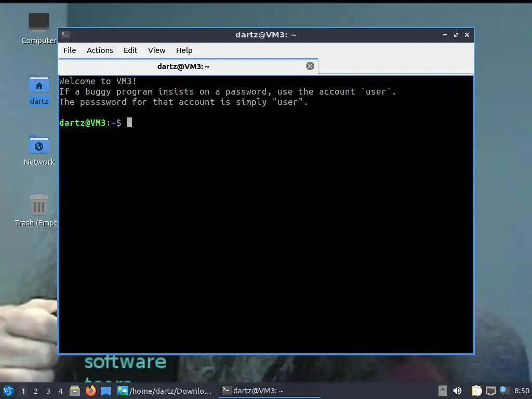Switch to workspace 4
Viewport: 532px width, 399px height.
(61, 391)
